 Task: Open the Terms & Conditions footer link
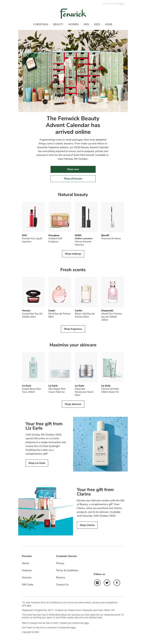click(67, 570)
